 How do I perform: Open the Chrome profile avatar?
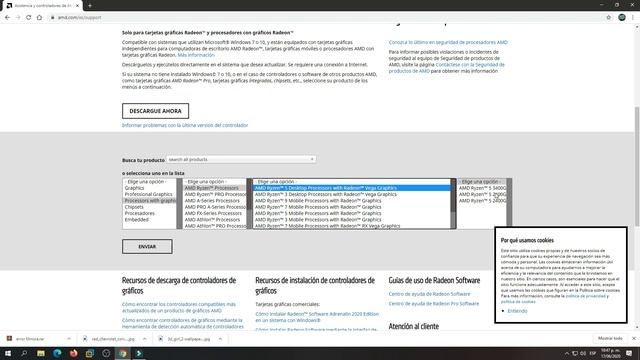click(622, 17)
